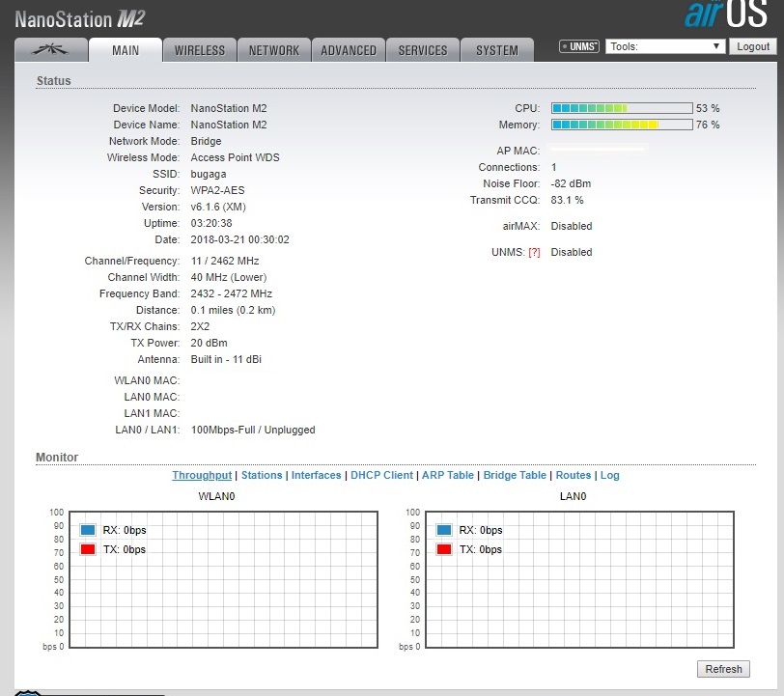Click the '76 %' memory percentage

708,125
